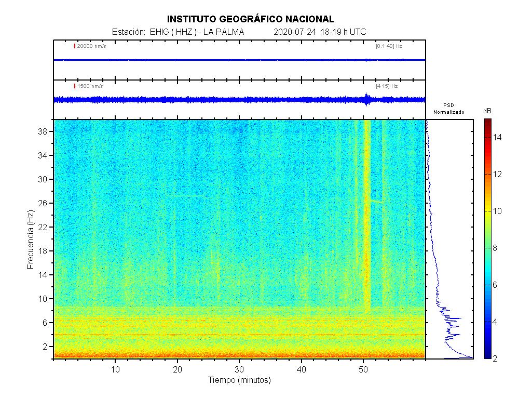Click the Tiempo (minutos) axis label

[239, 380]
